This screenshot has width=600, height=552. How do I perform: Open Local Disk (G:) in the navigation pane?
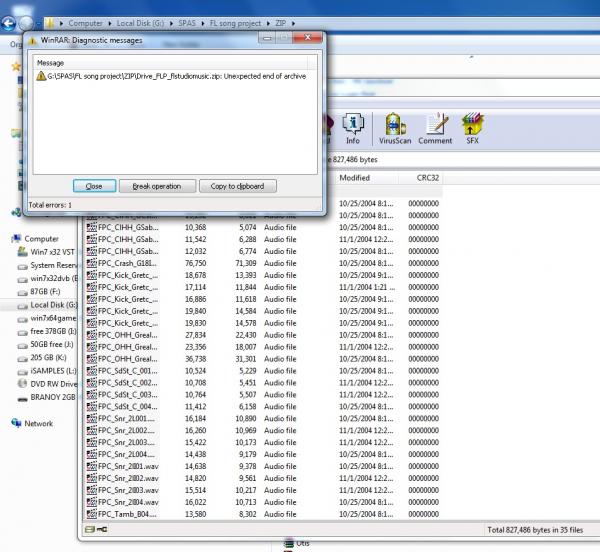[x=53, y=305]
